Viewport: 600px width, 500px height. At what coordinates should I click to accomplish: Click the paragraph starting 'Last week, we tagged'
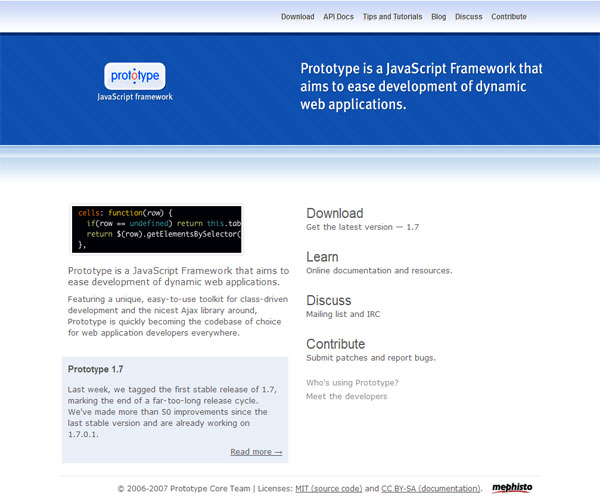click(x=172, y=412)
